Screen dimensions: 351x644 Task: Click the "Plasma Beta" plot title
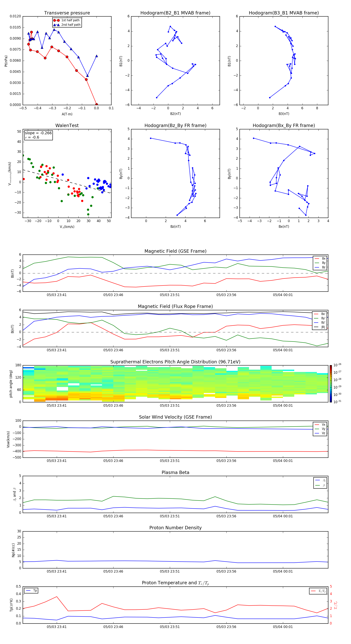click(x=175, y=472)
